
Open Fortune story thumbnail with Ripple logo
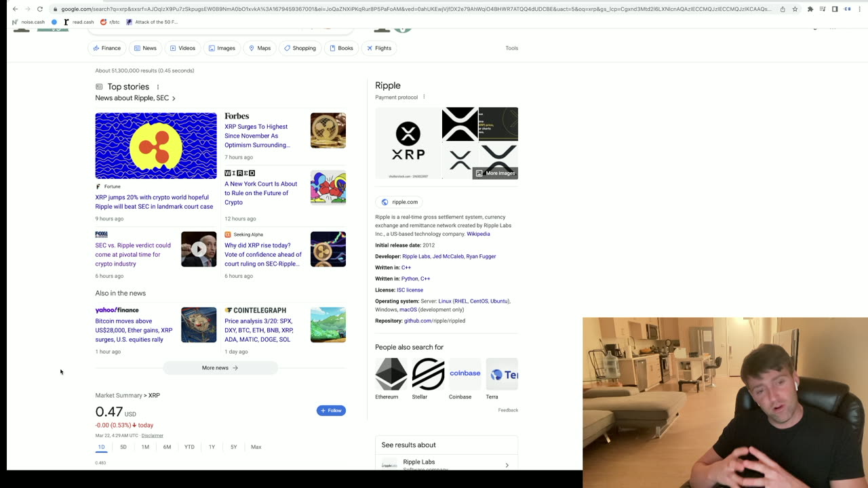point(156,146)
